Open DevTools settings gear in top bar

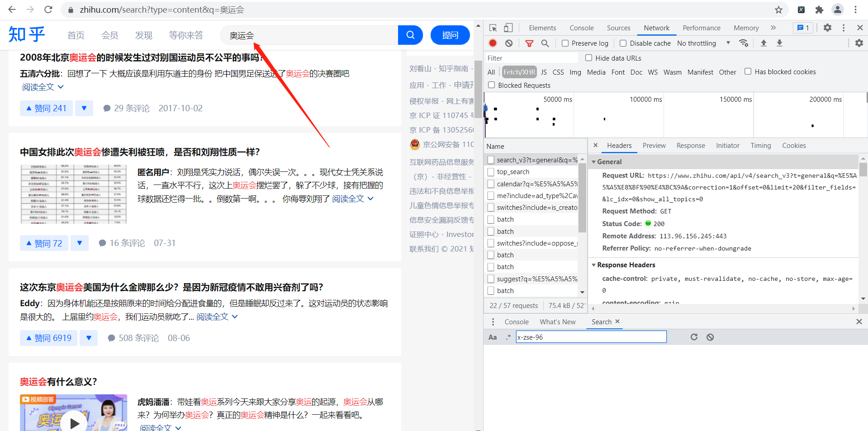[x=827, y=28]
